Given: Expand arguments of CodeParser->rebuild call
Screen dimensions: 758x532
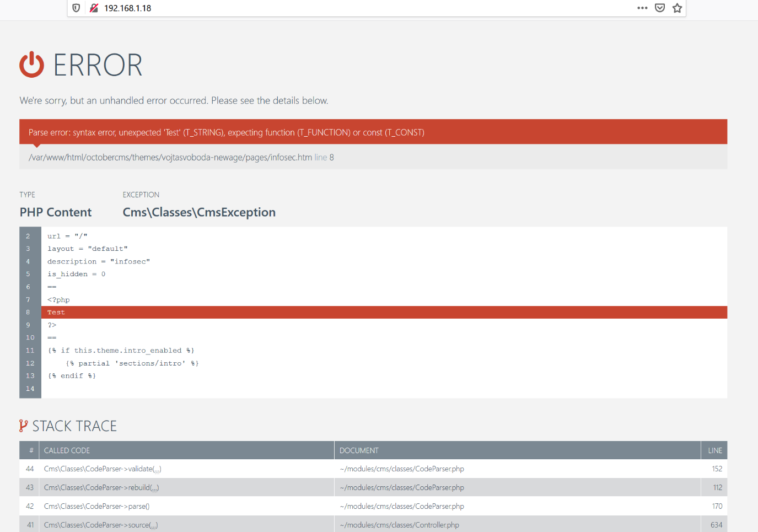Looking at the screenshot, I should (x=154, y=488).
